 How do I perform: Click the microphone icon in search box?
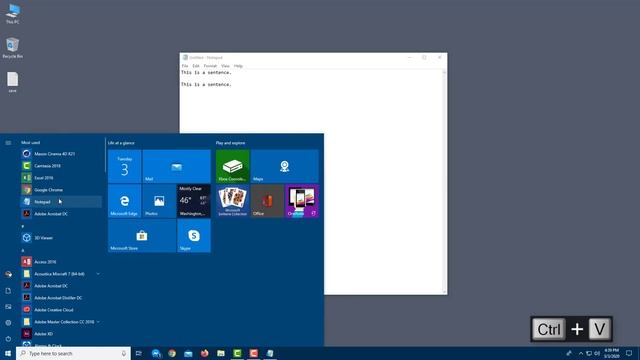click(124, 353)
